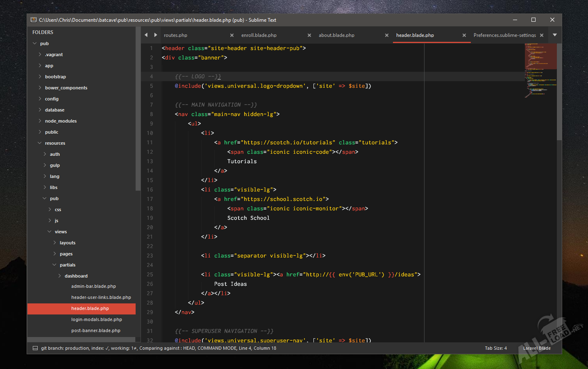Close the Preferences.sublime-settings tab

542,35
